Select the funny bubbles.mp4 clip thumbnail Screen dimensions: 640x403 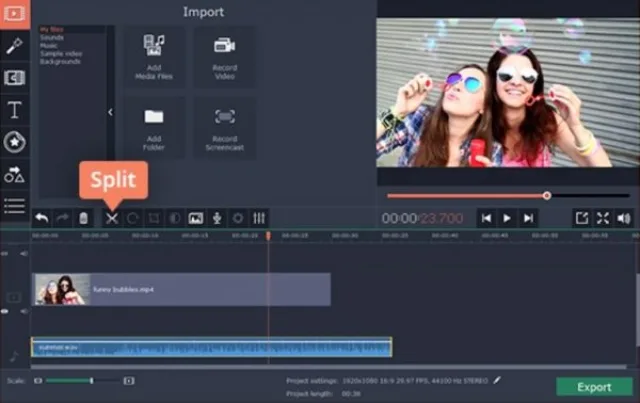click(x=62, y=289)
